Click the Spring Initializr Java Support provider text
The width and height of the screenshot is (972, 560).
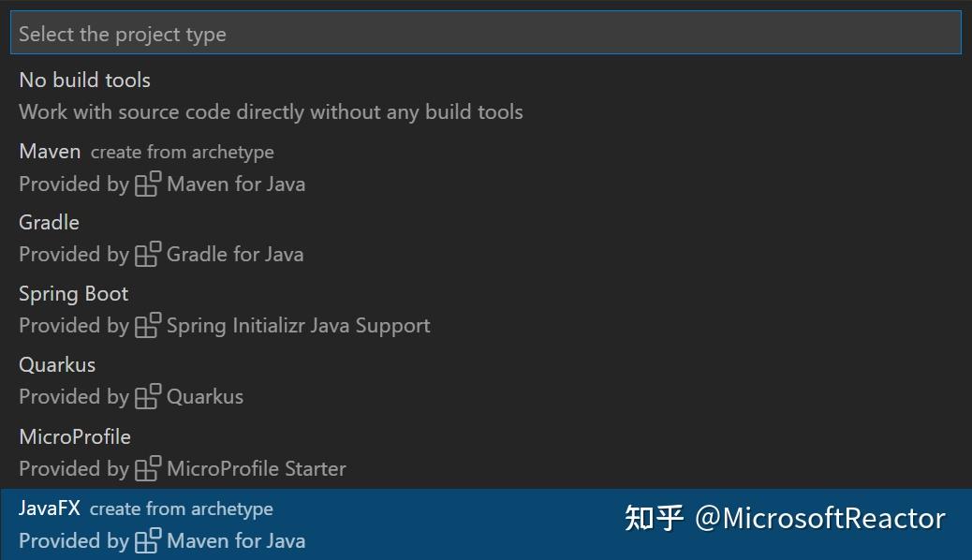click(x=298, y=326)
